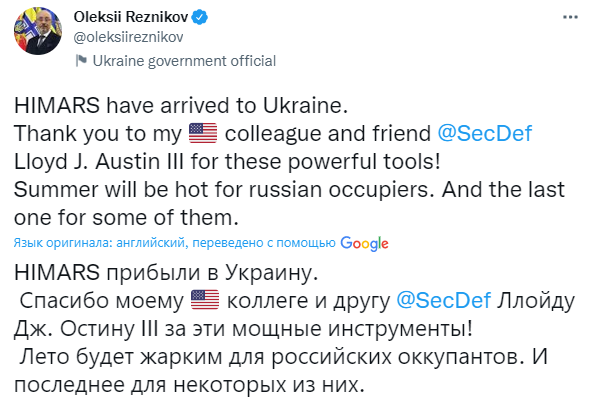Open @SecDef mention in English tweet
This screenshot has width=596, height=408.
coord(485,134)
